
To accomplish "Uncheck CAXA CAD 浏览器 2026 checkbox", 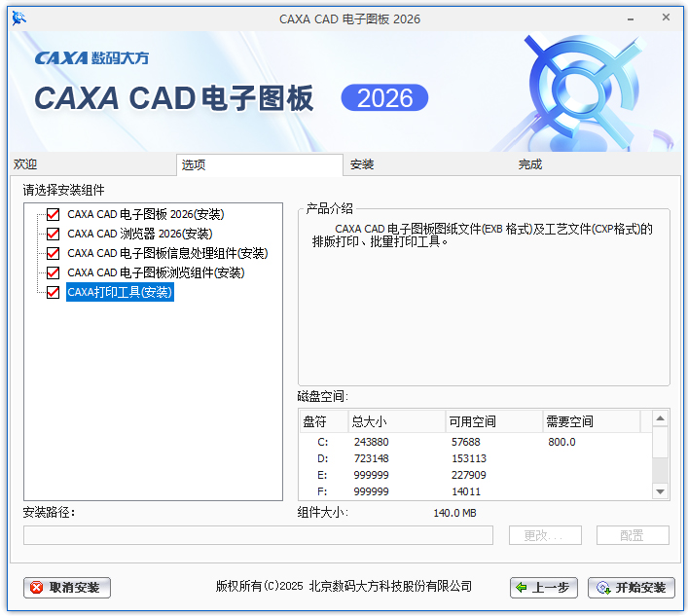I will click(54, 234).
